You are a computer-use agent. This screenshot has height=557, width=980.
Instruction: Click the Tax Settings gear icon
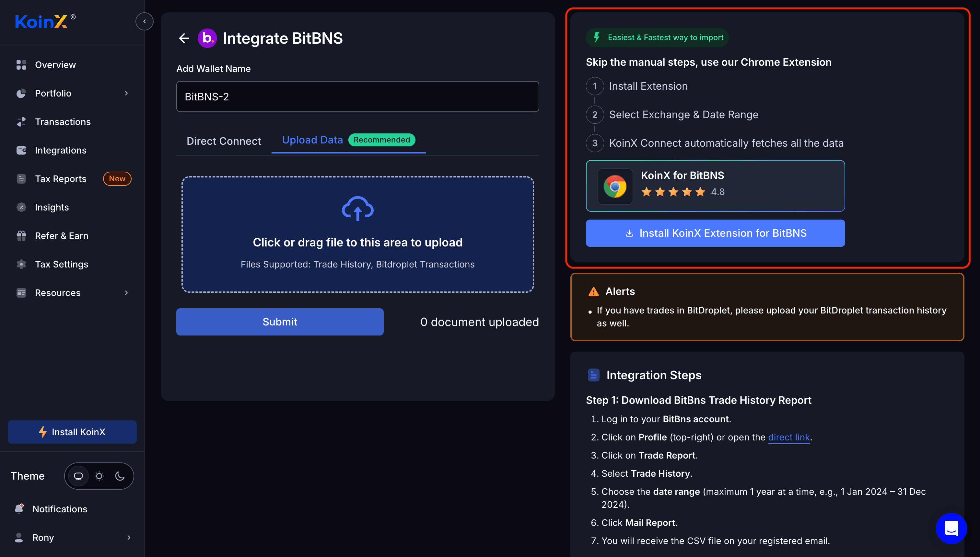21,264
